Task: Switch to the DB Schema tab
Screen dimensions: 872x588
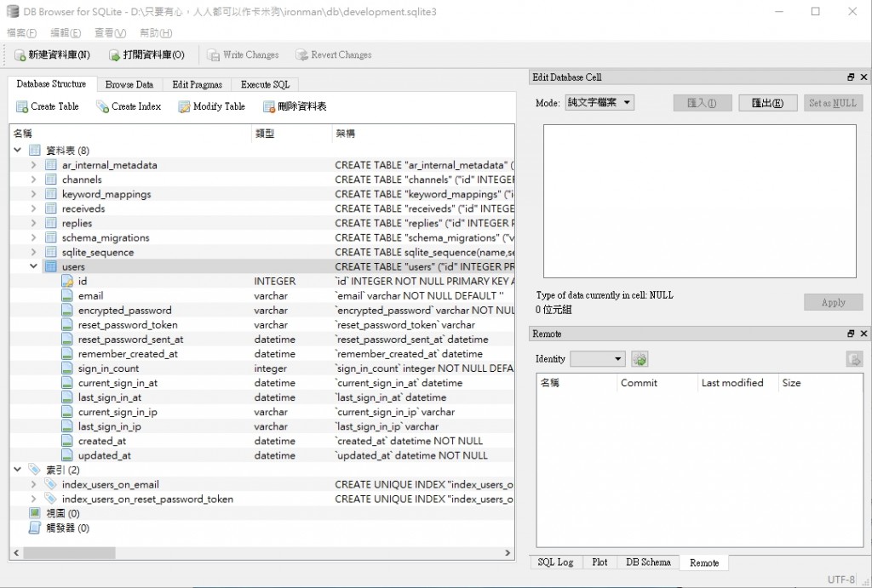Action: 648,562
